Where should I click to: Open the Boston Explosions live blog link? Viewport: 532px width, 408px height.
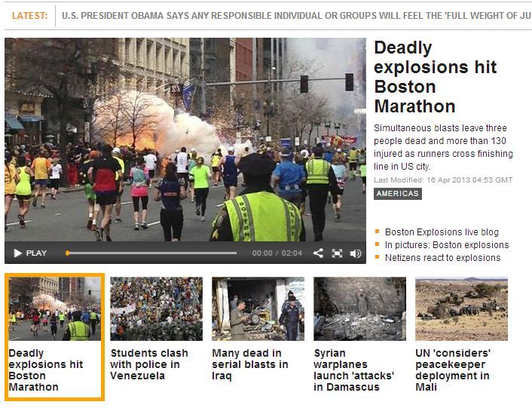click(442, 232)
